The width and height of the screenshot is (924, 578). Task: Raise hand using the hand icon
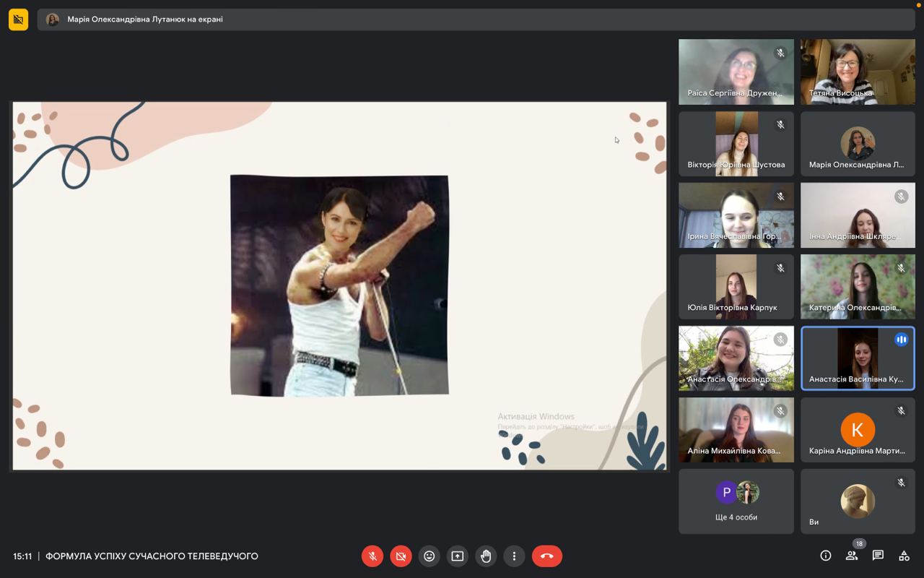tap(486, 556)
